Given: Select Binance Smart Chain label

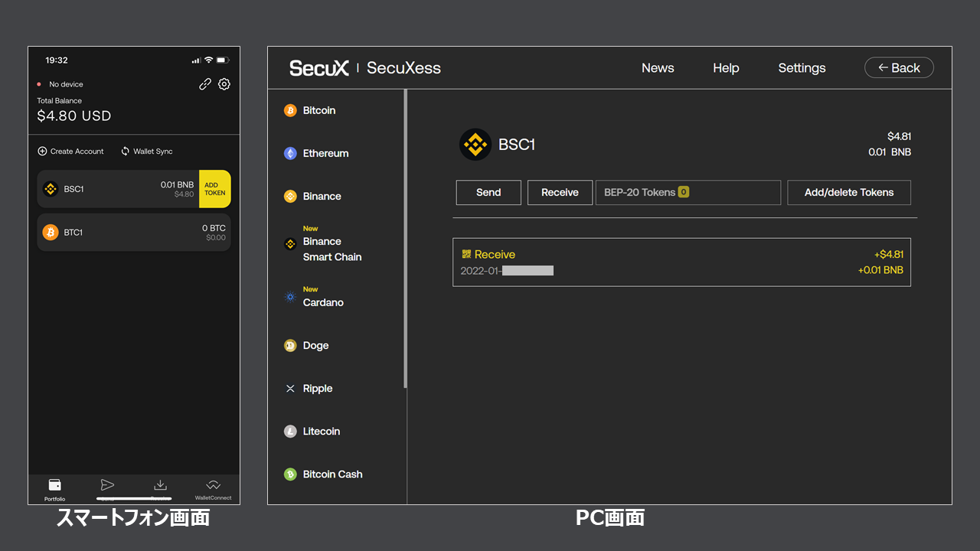Looking at the screenshot, I should [x=332, y=249].
